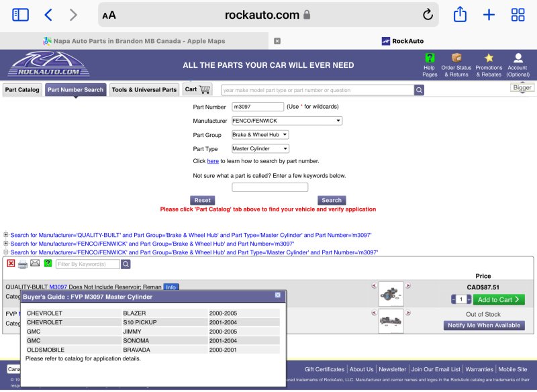Click the printer icon in results toolbar
Screen dimensions: 537x392
[x=23, y=264]
